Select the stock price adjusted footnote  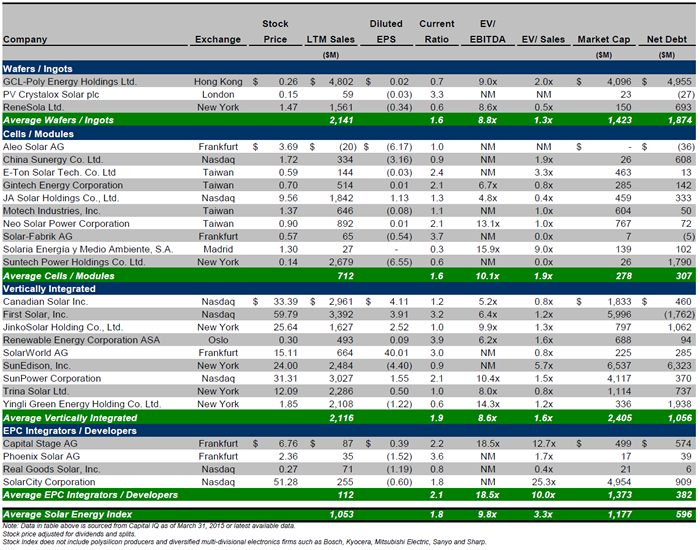[69, 534]
